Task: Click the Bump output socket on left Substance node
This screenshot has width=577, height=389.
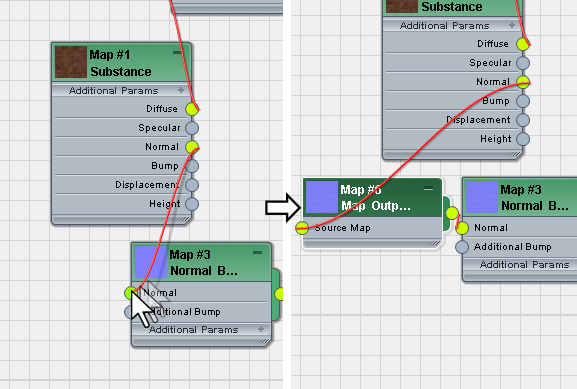Action: point(192,166)
